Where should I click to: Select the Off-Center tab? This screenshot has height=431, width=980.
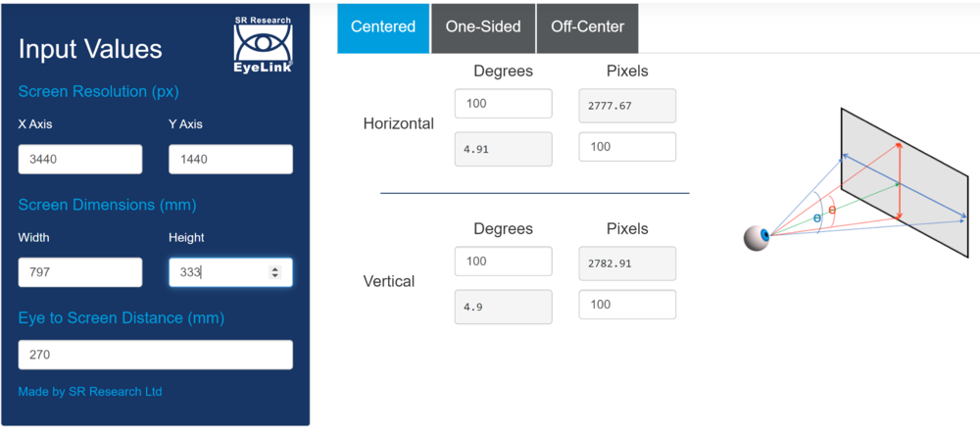pyautogui.click(x=587, y=27)
